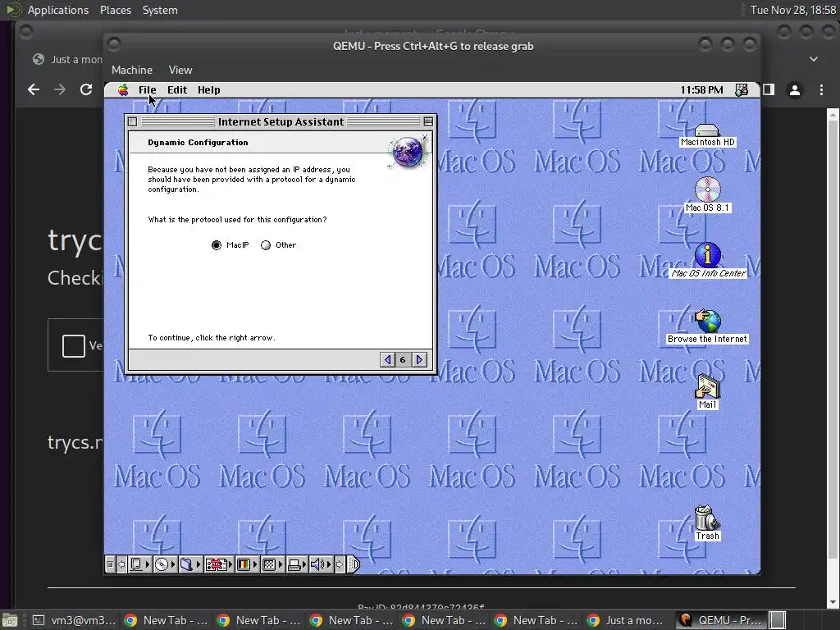
Task: Open the printer selector Control Strip module
Action: click(297, 564)
